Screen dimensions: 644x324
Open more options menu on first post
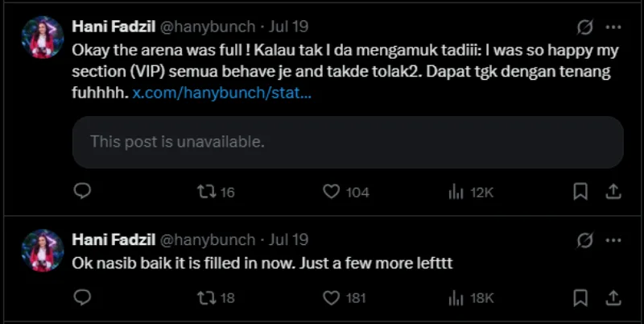[613, 28]
